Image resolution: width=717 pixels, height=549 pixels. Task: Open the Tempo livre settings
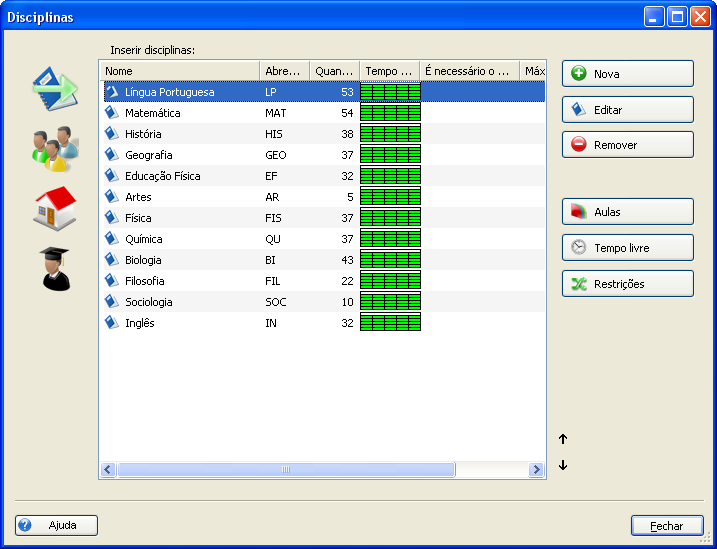pos(627,248)
